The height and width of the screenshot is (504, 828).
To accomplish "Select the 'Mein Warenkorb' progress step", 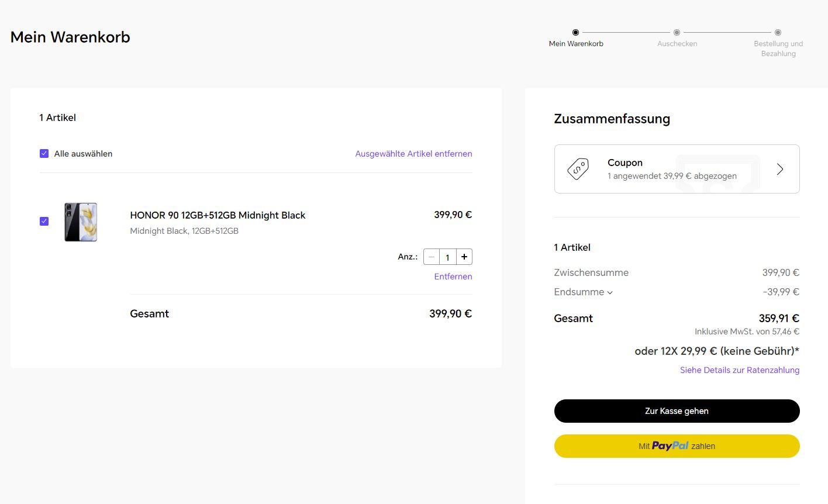I will coord(576,43).
